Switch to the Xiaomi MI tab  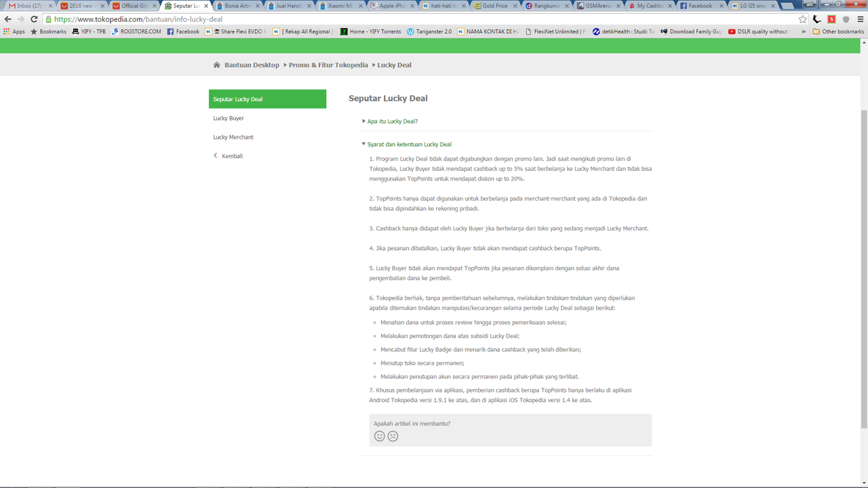[x=340, y=5]
